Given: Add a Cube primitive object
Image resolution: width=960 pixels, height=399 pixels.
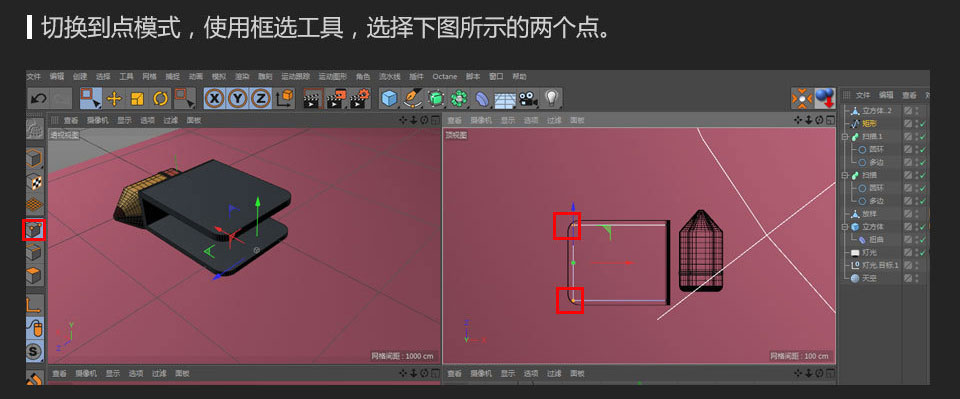Looking at the screenshot, I should (x=389, y=98).
